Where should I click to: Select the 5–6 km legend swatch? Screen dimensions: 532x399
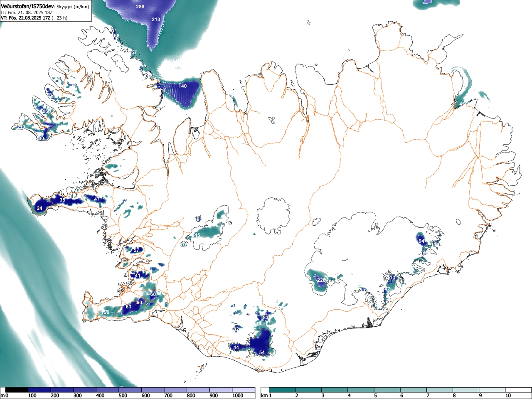tap(387, 390)
